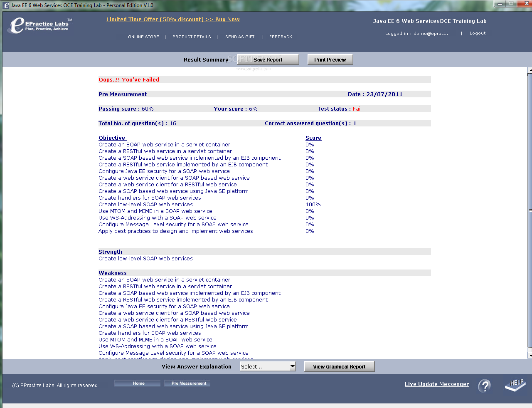This screenshot has width=532, height=408.
Task: Click 'Apply best practices to design' objective row
Action: point(176,231)
